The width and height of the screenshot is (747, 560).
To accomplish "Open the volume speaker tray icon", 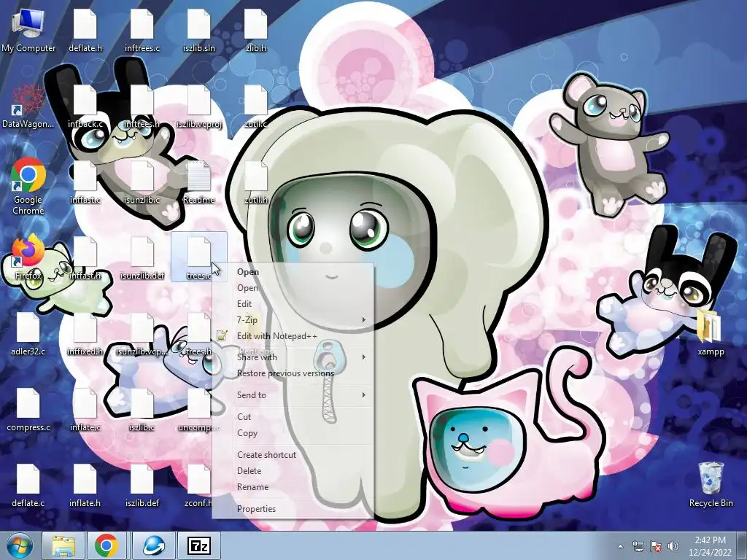I will tap(673, 546).
